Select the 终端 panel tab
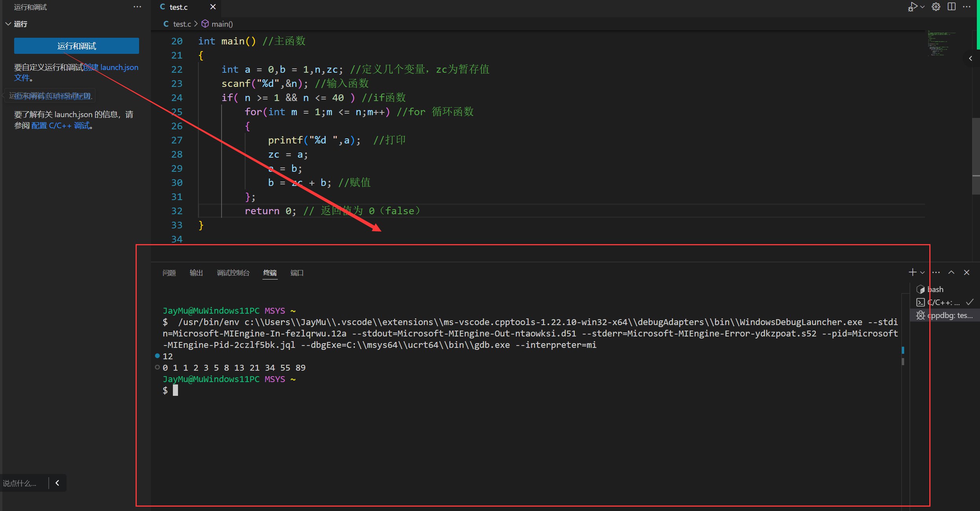The height and width of the screenshot is (511, 980). point(270,273)
